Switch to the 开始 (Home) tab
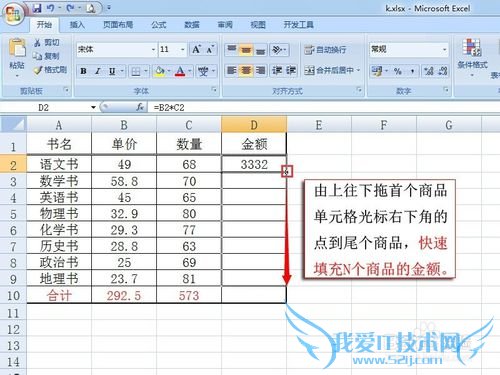 [44, 25]
